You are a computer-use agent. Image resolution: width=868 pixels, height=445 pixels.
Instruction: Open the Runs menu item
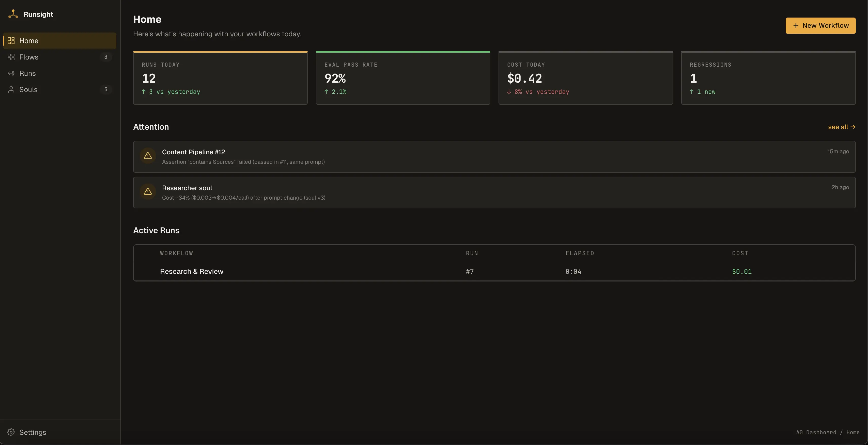(x=27, y=73)
